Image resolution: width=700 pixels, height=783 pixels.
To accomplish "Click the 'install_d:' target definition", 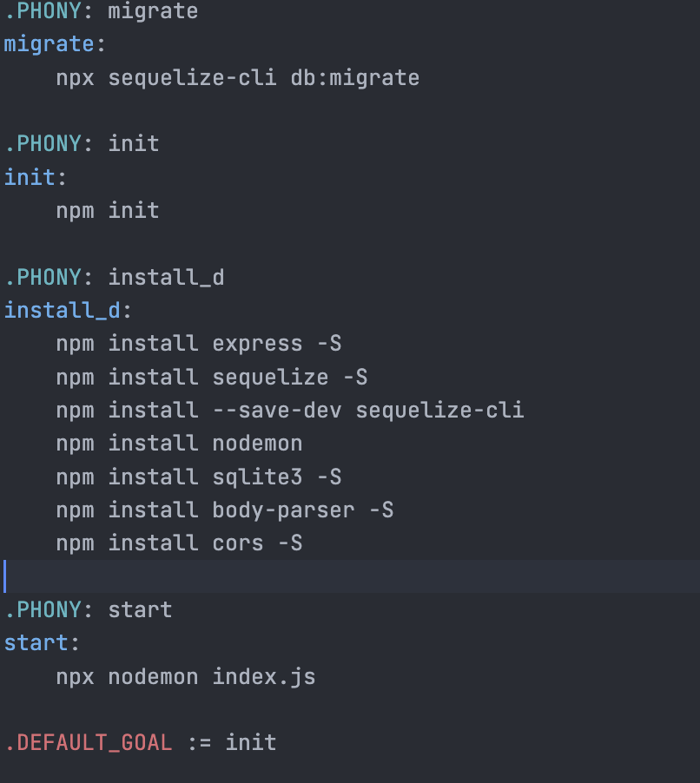I will [x=68, y=311].
